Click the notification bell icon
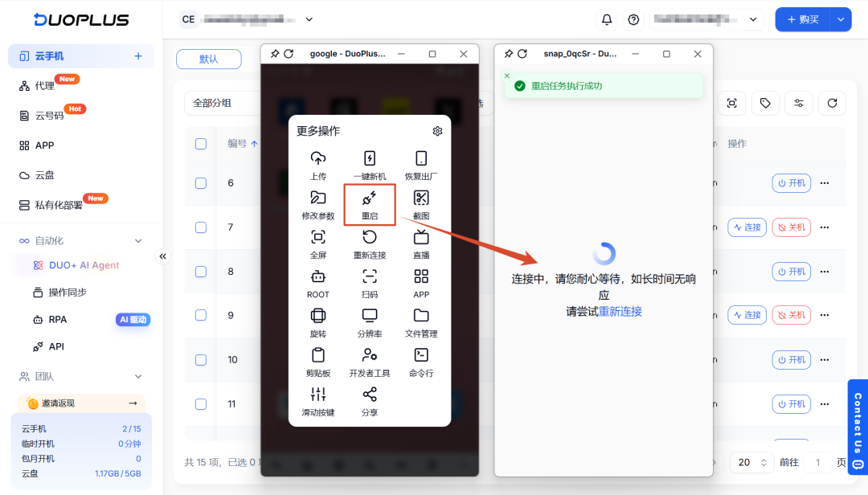 point(607,19)
